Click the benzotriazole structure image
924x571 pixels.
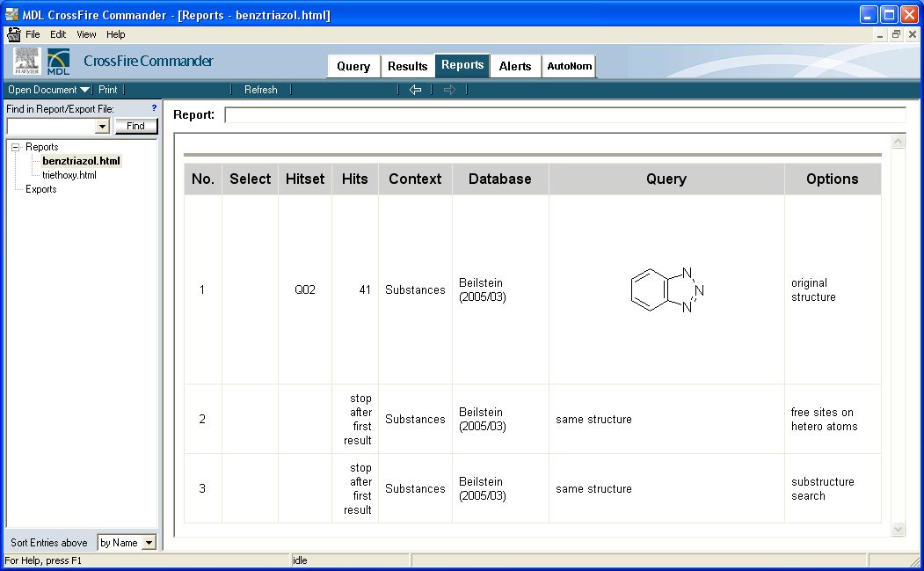pos(666,289)
